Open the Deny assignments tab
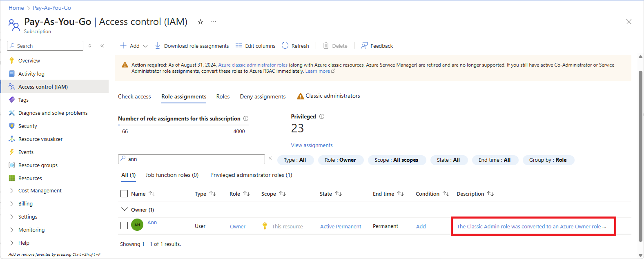Screen dimensions: 644x259 coord(263,96)
